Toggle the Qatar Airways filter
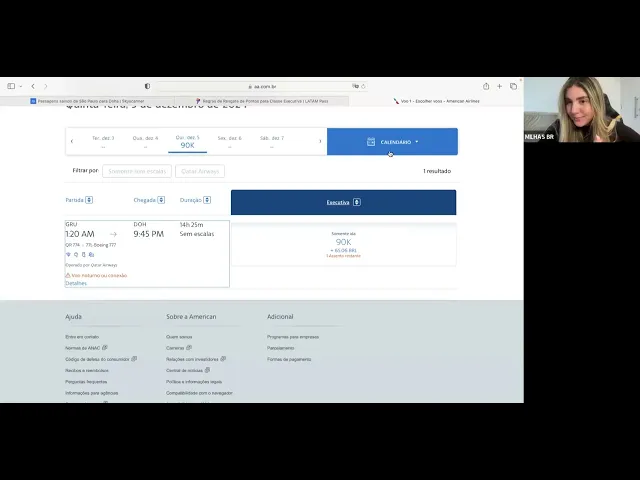The image size is (640, 480). click(200, 171)
